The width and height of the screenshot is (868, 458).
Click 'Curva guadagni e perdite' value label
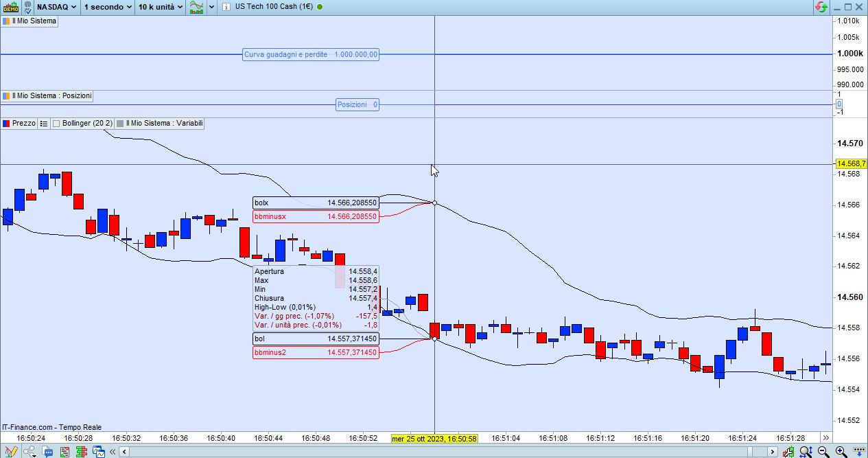(x=311, y=54)
